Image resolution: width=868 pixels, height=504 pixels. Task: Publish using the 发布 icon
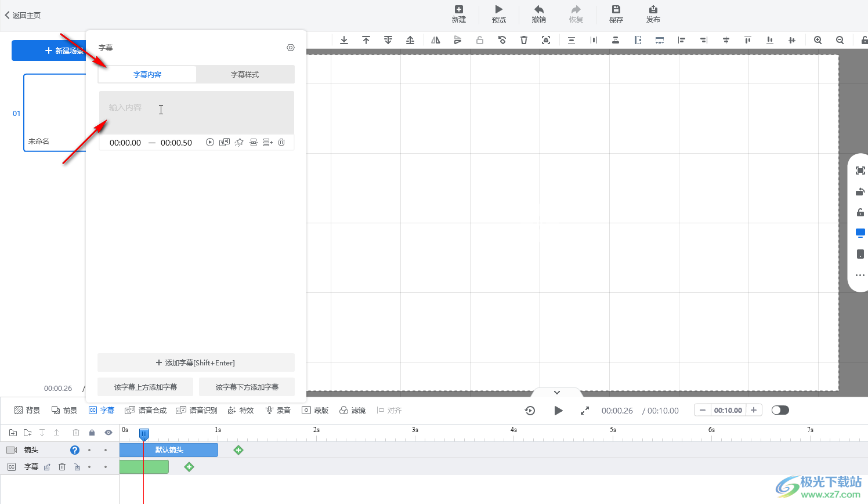click(653, 14)
